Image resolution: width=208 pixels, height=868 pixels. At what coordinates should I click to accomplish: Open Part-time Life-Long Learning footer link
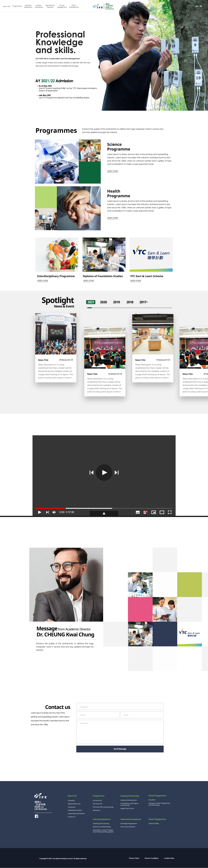pyautogui.click(x=103, y=807)
